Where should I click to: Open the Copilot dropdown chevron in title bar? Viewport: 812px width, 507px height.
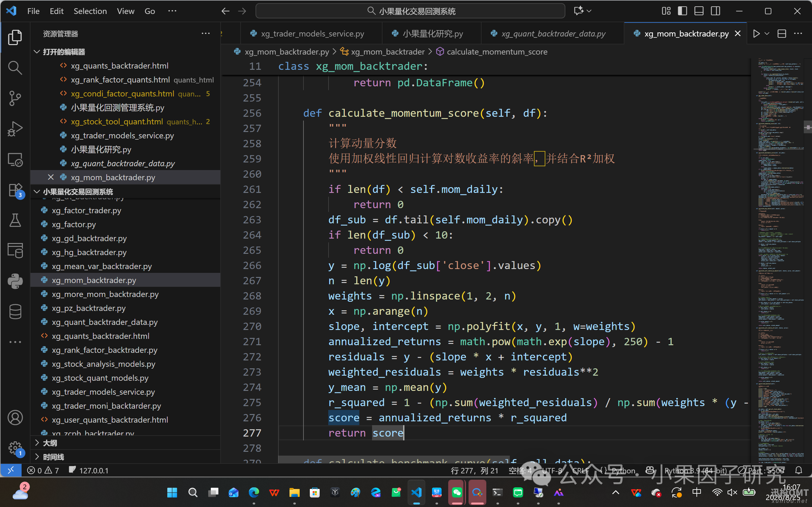coord(589,11)
